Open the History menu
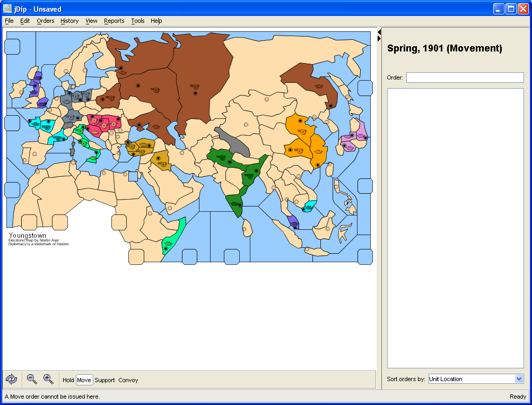 (x=69, y=21)
